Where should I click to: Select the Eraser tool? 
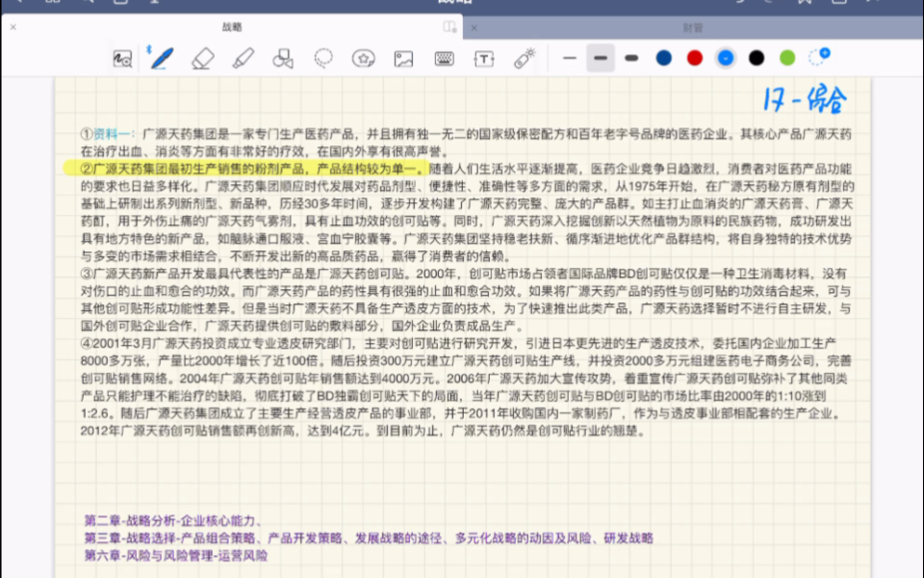point(203,59)
